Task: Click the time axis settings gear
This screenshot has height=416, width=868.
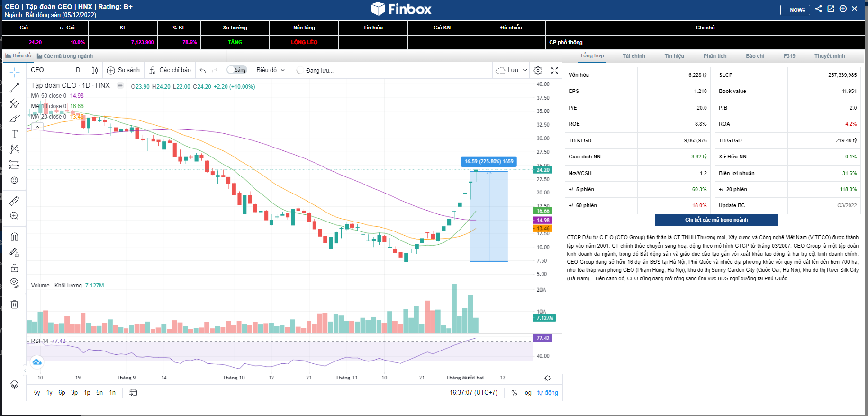Action: pyautogui.click(x=548, y=378)
